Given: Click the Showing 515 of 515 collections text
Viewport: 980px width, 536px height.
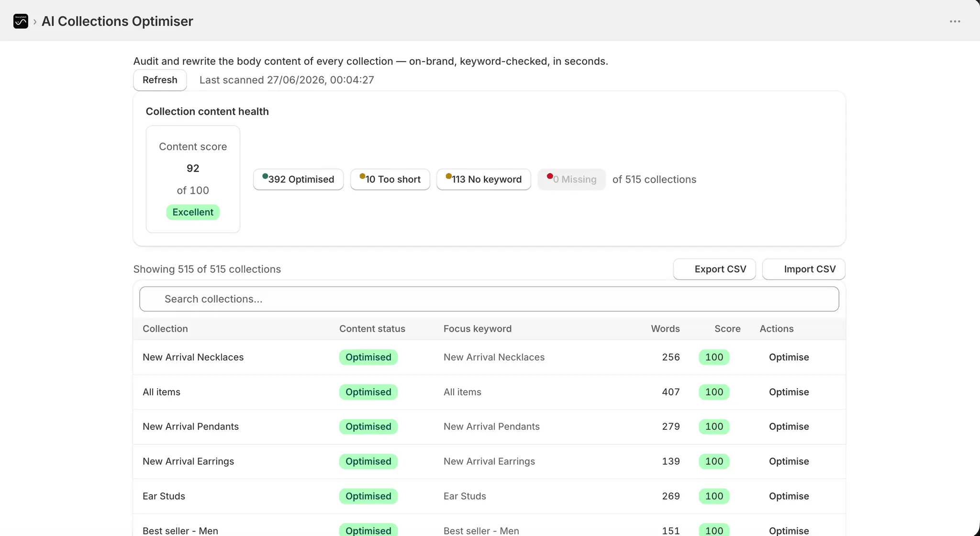Looking at the screenshot, I should (207, 269).
